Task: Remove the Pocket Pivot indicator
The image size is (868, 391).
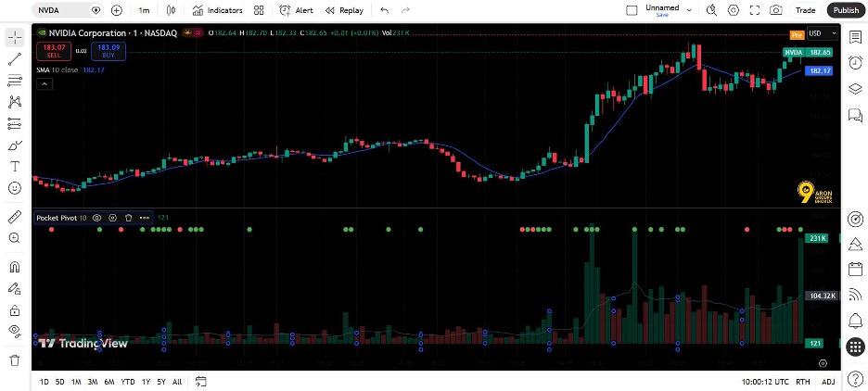Action: click(x=128, y=218)
